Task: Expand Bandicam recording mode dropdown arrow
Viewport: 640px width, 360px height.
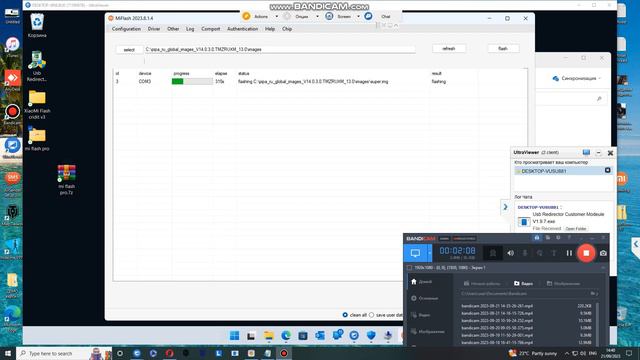Action: click(429, 253)
